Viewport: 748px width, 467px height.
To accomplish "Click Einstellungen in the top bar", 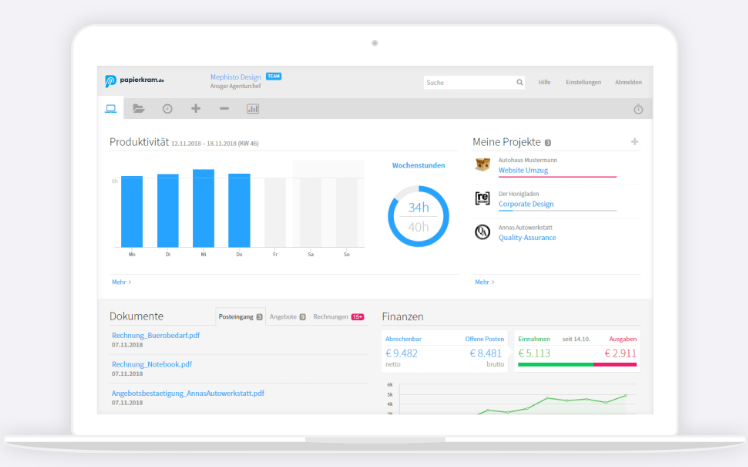I will click(582, 82).
